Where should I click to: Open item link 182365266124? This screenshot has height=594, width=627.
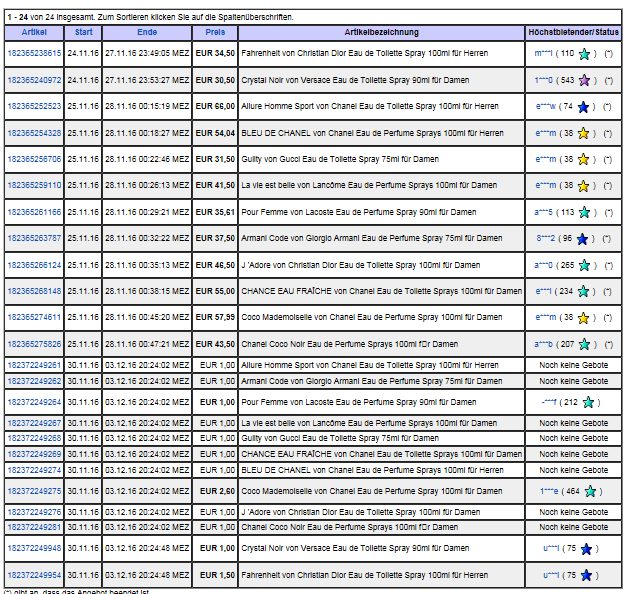pyautogui.click(x=34, y=265)
